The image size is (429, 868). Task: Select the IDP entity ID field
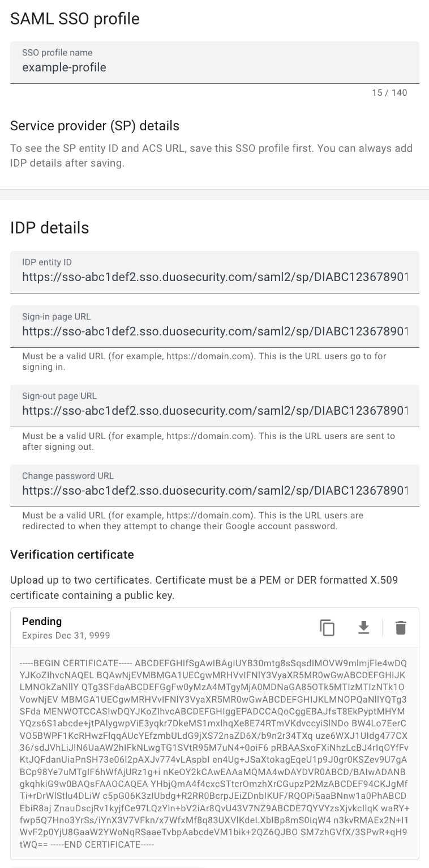pos(215,272)
